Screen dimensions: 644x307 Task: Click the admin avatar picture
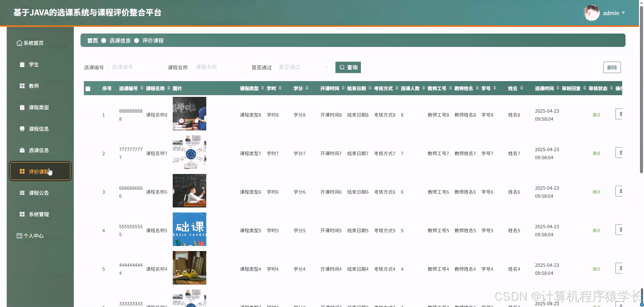point(592,13)
